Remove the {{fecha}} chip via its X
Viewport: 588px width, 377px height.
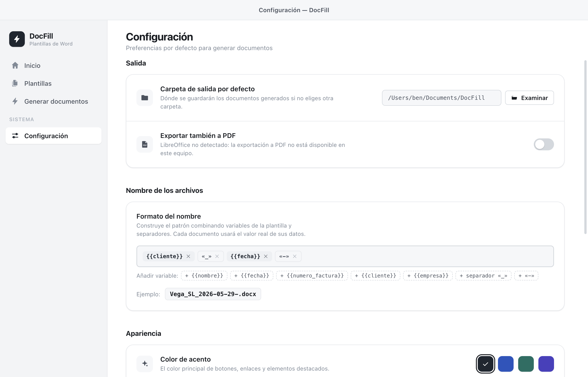click(x=266, y=256)
